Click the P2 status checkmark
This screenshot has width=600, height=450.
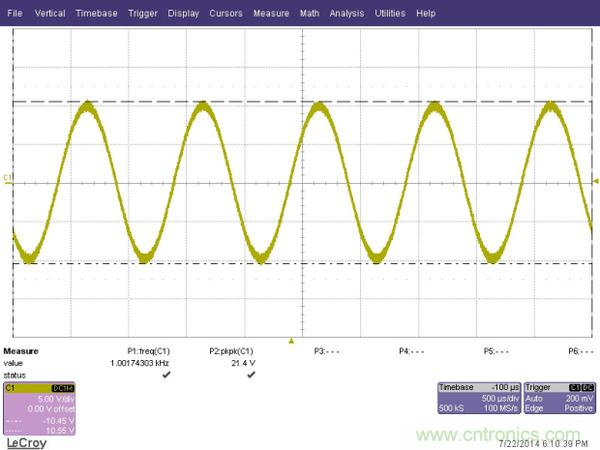pos(251,374)
